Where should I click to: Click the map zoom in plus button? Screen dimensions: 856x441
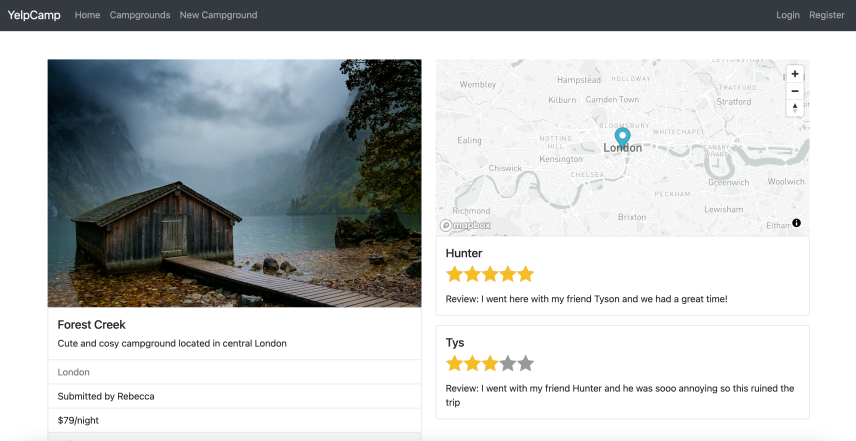[795, 74]
